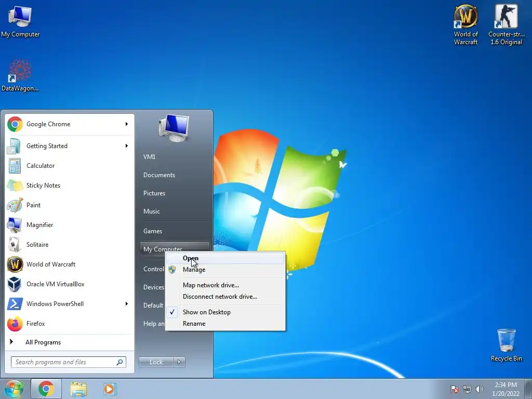Expand Windows PowerShell jump list arrow
The height and width of the screenshot is (399, 532).
click(127, 303)
